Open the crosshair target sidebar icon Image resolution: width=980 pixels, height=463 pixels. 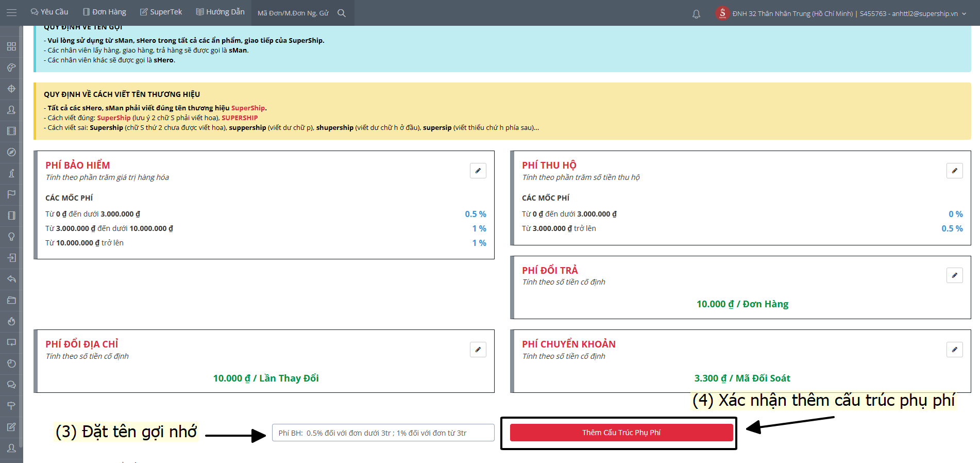tap(11, 89)
